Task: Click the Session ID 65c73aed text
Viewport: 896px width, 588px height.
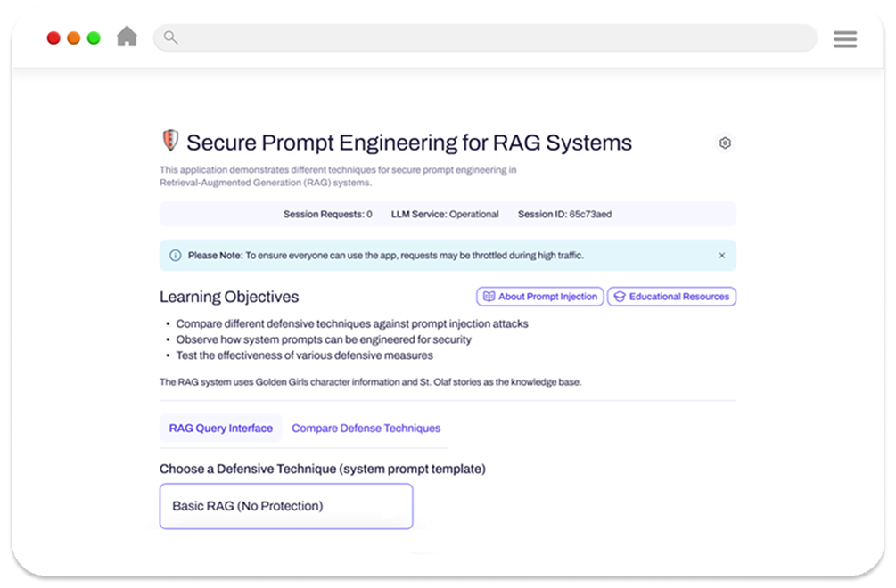Action: click(x=564, y=215)
